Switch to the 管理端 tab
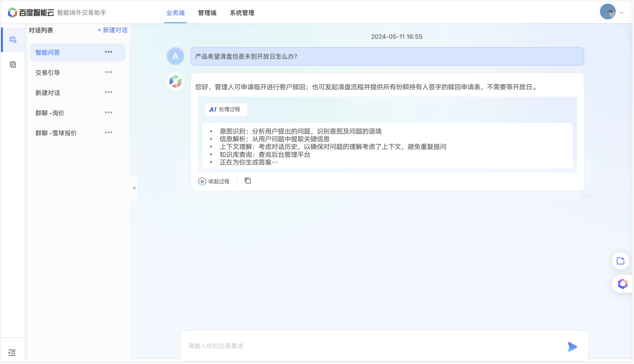Screen dimensions: 634x364 (207, 13)
